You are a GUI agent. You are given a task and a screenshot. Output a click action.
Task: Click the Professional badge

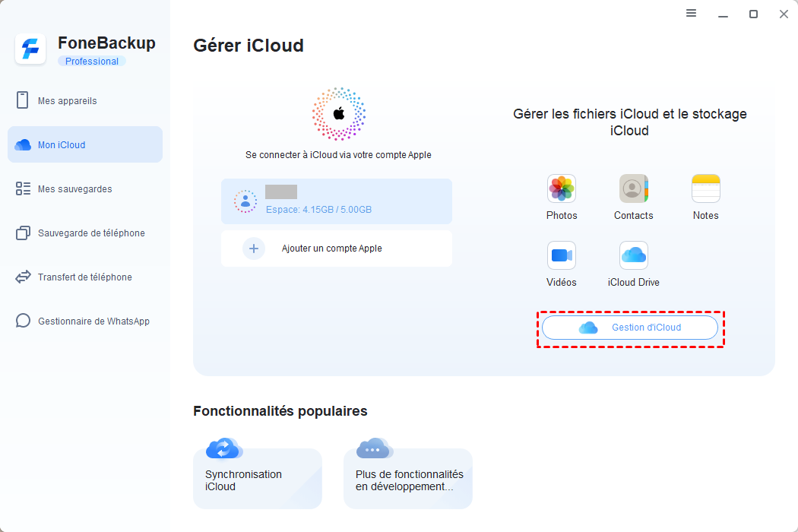click(92, 61)
